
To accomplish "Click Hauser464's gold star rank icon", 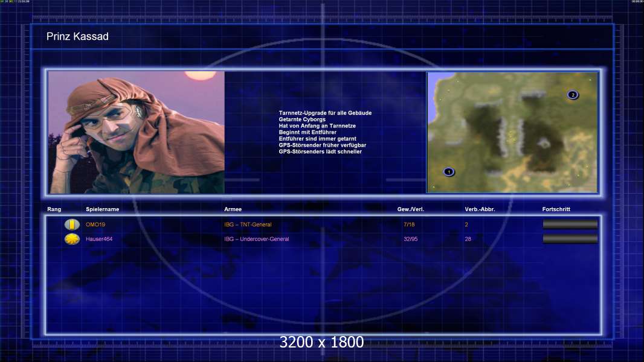I will [x=72, y=239].
